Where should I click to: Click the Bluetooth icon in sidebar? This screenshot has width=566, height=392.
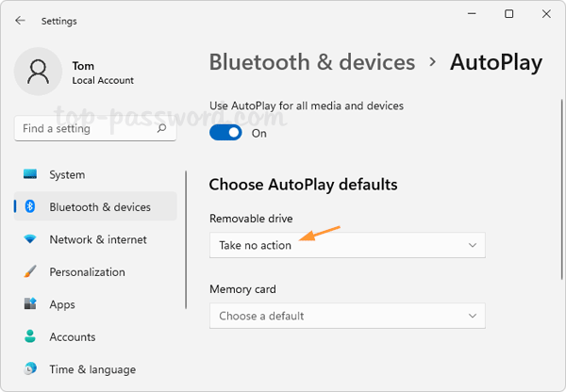30,207
